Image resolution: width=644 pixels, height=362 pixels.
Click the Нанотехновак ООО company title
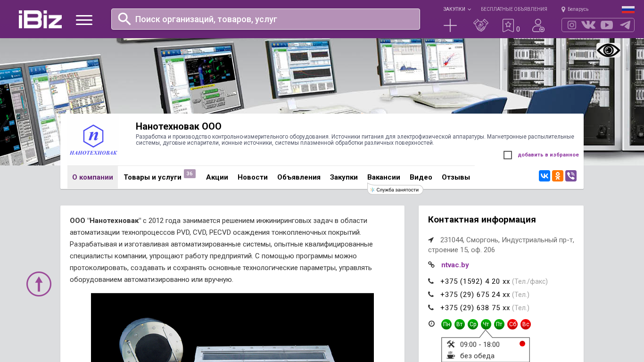(179, 126)
